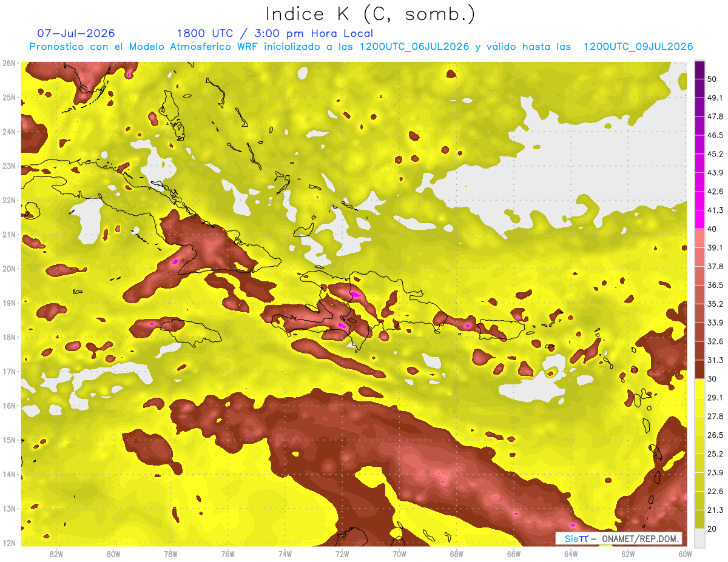Click the 26N latitude label
The image size is (728, 562).
pyautogui.click(x=8, y=63)
